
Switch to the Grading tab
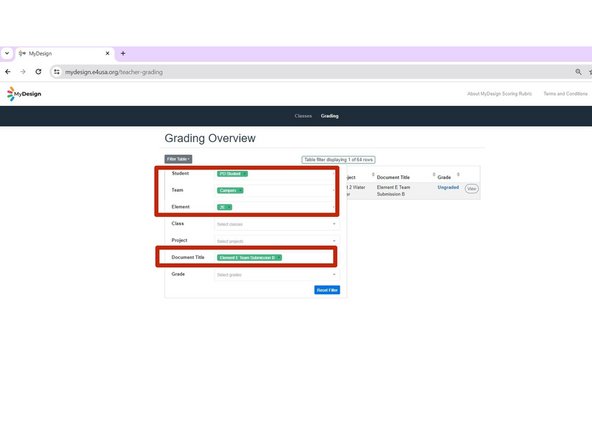click(330, 116)
